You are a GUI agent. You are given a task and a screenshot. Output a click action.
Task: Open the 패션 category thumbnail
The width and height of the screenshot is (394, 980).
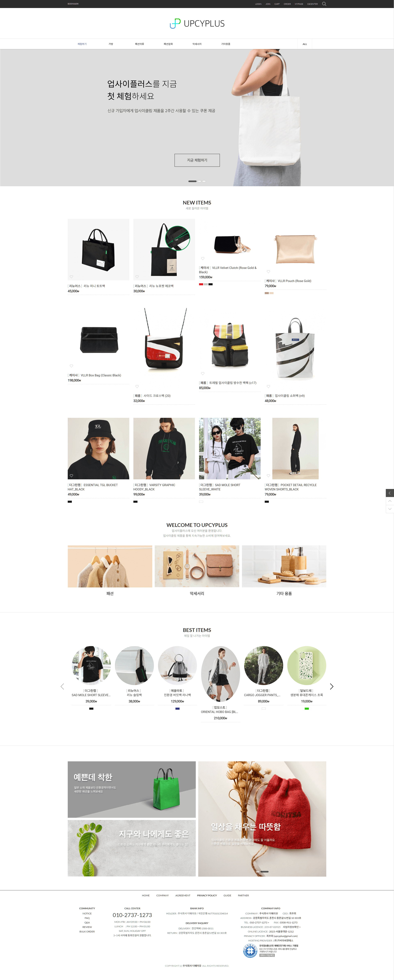(110, 567)
